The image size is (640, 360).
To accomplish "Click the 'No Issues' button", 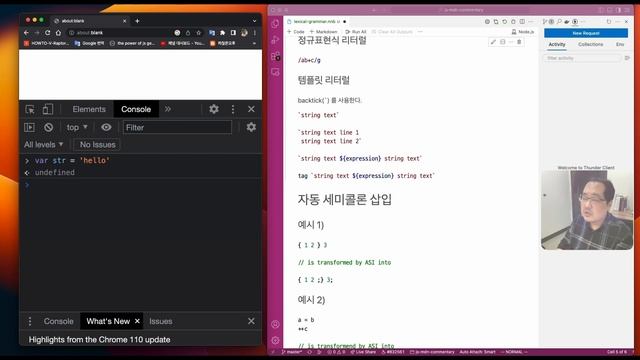I will (x=98, y=144).
